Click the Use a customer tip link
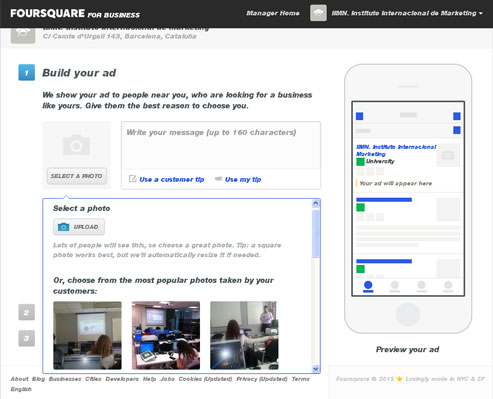Image resolution: width=493 pixels, height=399 pixels. [172, 179]
